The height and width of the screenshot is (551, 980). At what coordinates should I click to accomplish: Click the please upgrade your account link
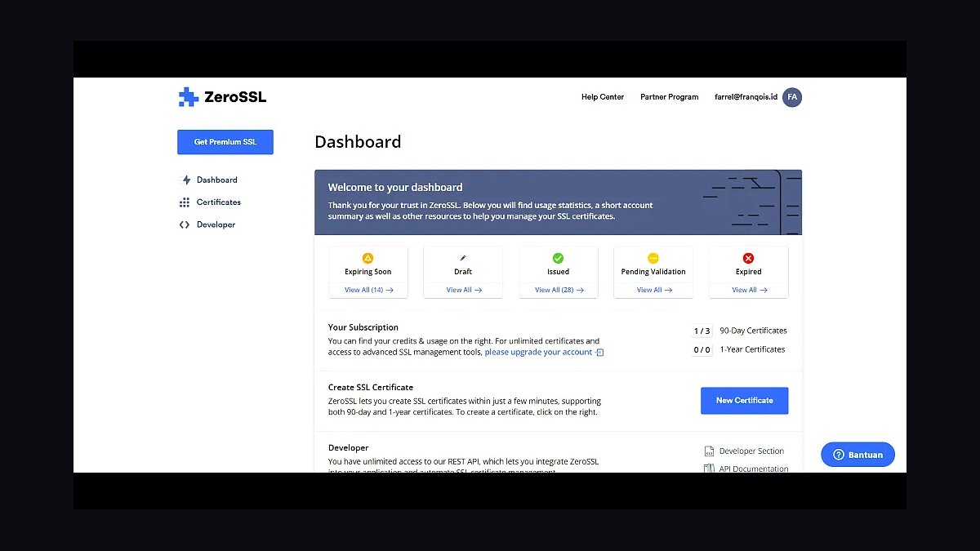[x=538, y=353]
